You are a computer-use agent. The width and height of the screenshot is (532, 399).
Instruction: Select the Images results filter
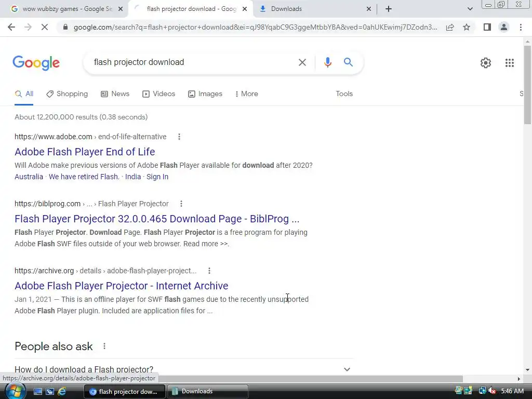tap(205, 94)
